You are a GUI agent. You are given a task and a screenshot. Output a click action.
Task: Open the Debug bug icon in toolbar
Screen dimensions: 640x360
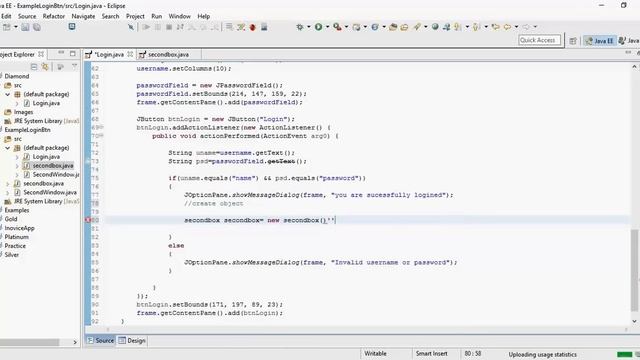point(300,27)
